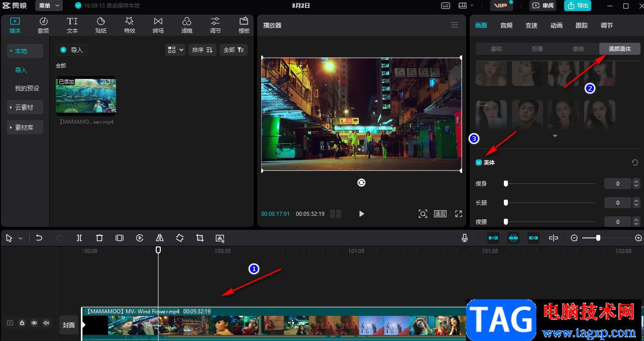Screen dimensions: 644x341
Task: Open the player panel hamburger menu
Action: coord(455,25)
